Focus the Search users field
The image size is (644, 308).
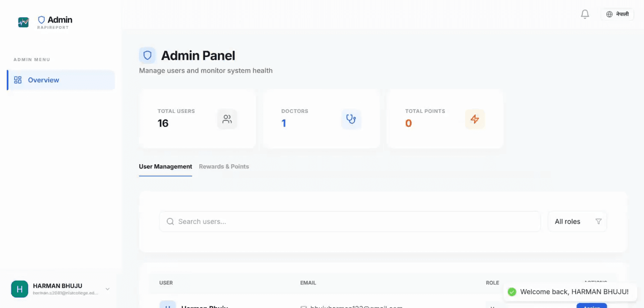click(350, 222)
